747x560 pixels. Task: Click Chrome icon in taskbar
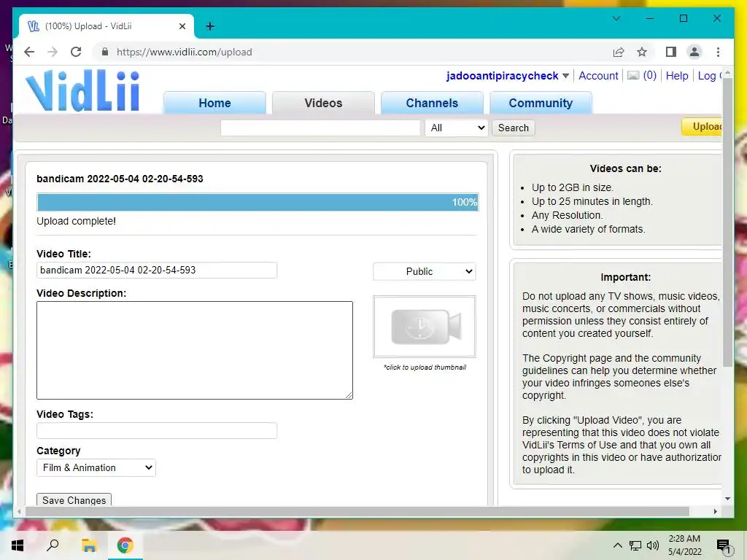125,545
